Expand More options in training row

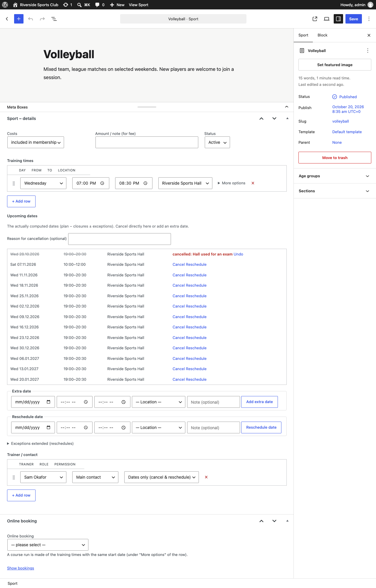pos(231,183)
